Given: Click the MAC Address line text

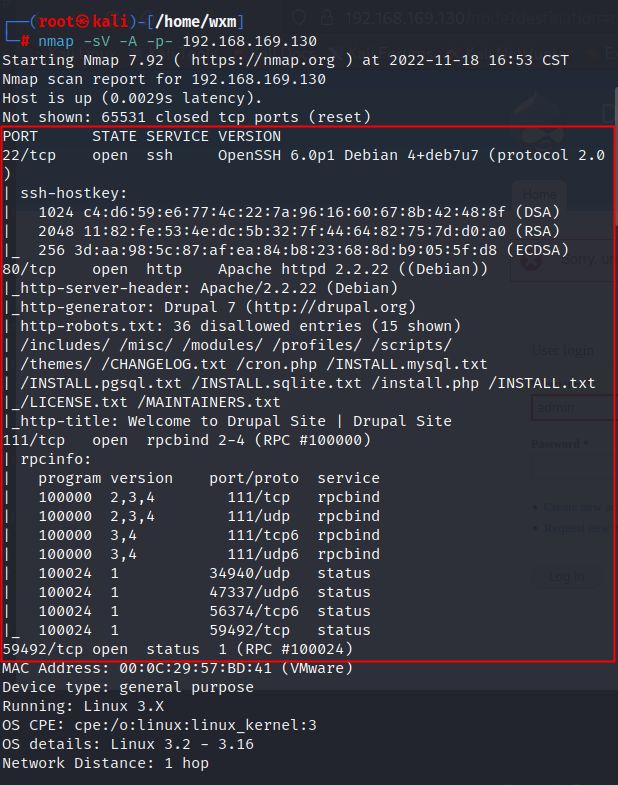Looking at the screenshot, I should click(178, 668).
